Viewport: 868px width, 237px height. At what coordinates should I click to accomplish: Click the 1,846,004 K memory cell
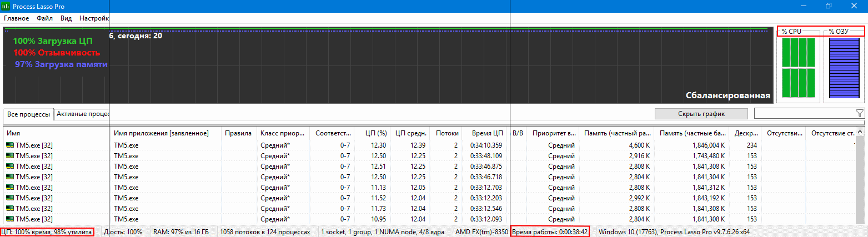click(x=691, y=145)
